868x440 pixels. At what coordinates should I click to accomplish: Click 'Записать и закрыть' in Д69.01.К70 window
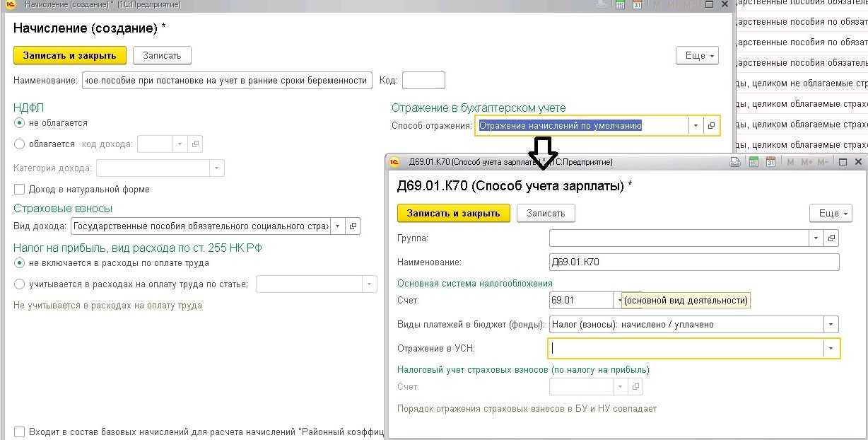click(453, 213)
